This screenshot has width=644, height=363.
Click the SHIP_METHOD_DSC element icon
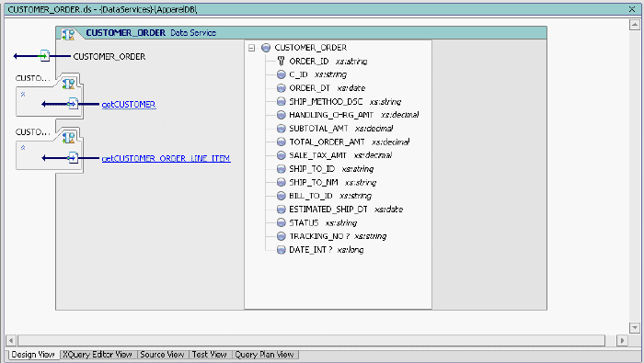click(x=281, y=102)
